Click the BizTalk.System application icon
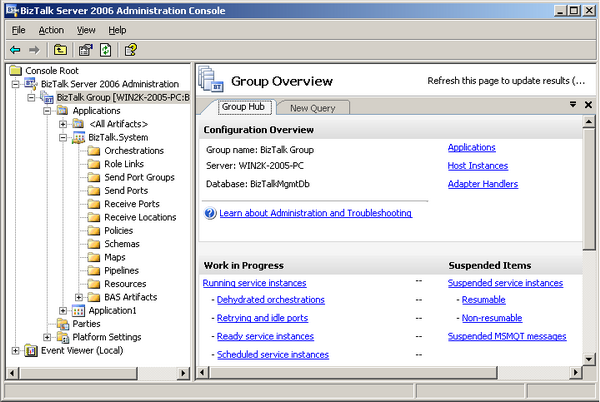The width and height of the screenshot is (600, 402). (x=78, y=137)
